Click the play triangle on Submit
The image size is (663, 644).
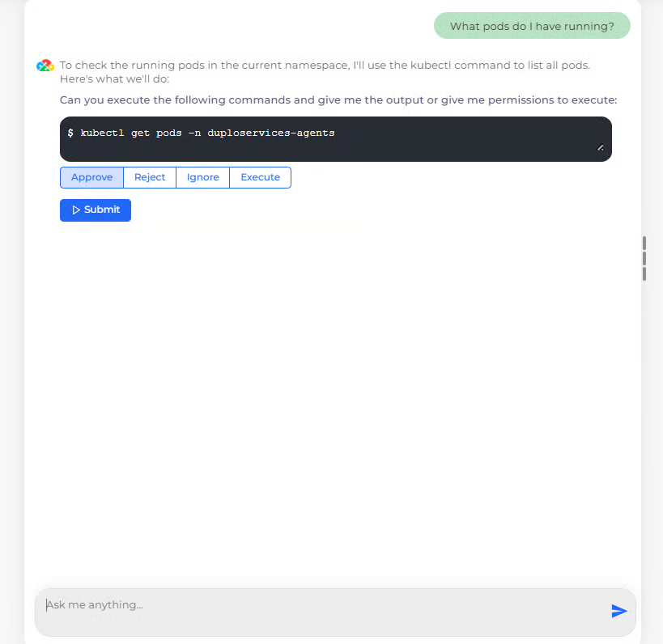[76, 210]
